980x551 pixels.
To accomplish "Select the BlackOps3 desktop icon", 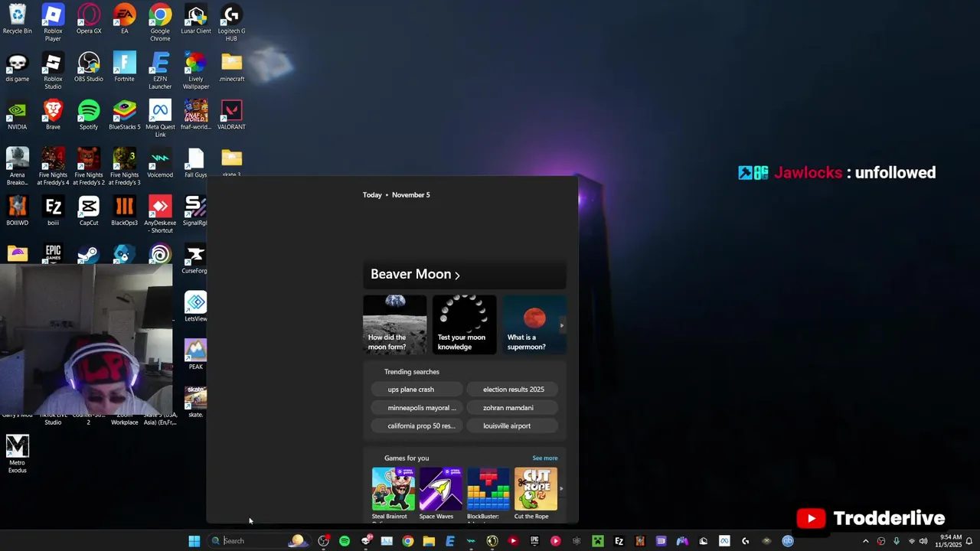I will (124, 211).
